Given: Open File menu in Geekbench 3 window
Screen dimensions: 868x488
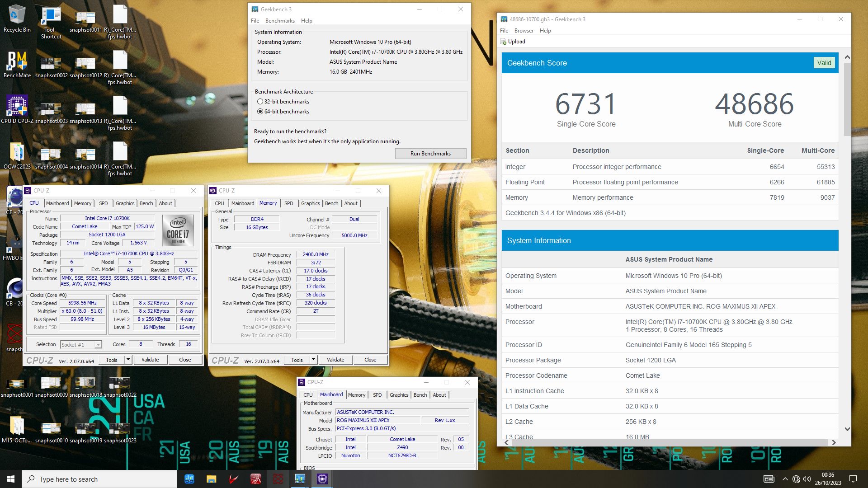Looking at the screenshot, I should point(255,21).
